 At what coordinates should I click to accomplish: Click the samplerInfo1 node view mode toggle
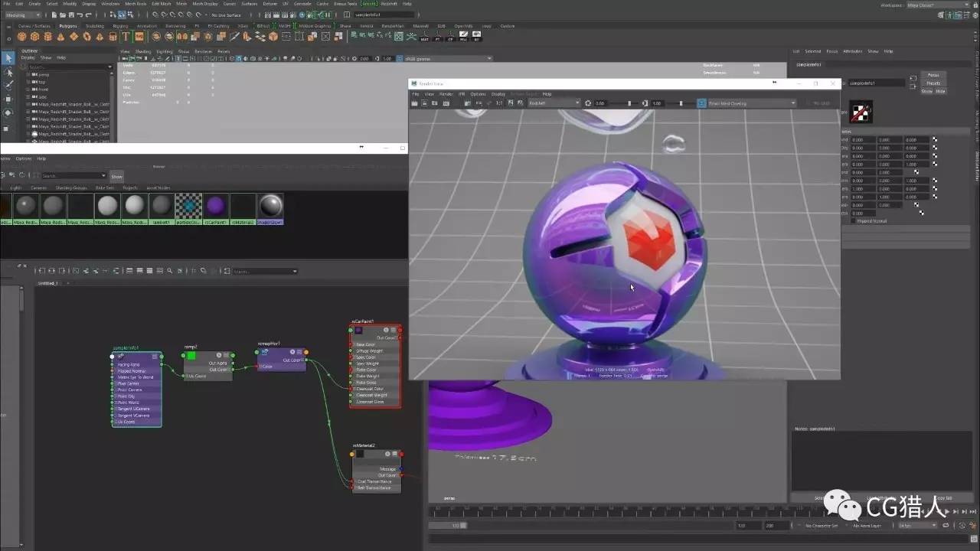(x=153, y=357)
